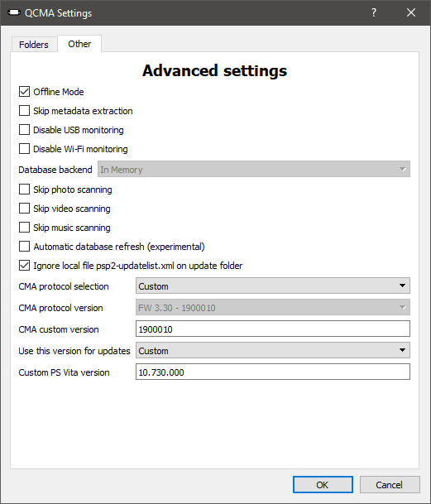Enable Skip metadata extraction
Screen dimensions: 431x504
click(x=25, y=111)
